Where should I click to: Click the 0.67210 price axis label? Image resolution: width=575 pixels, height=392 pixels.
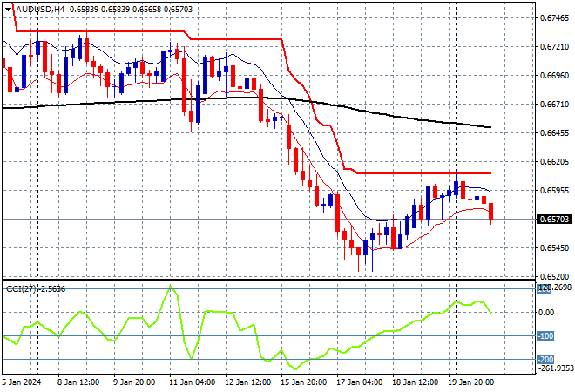coord(554,47)
